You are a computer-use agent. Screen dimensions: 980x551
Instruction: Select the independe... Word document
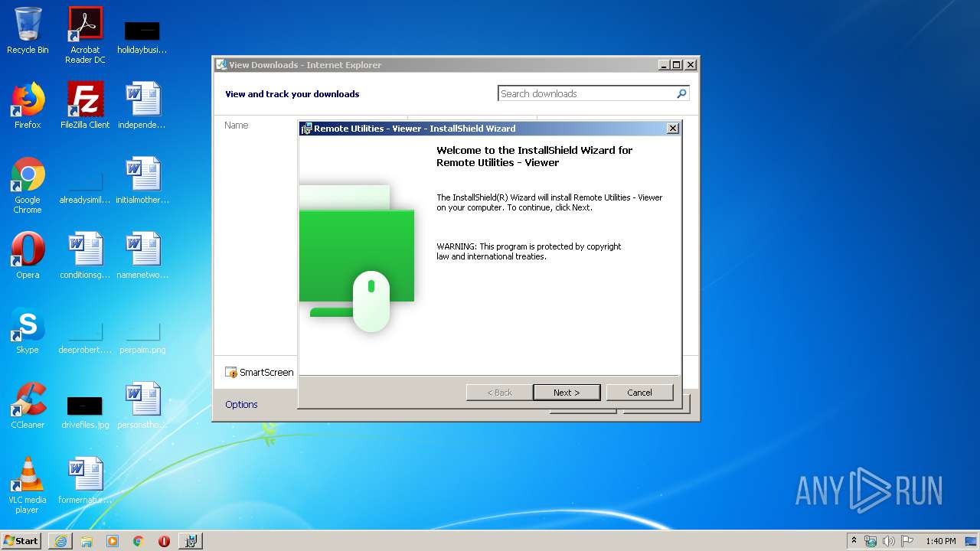142,106
